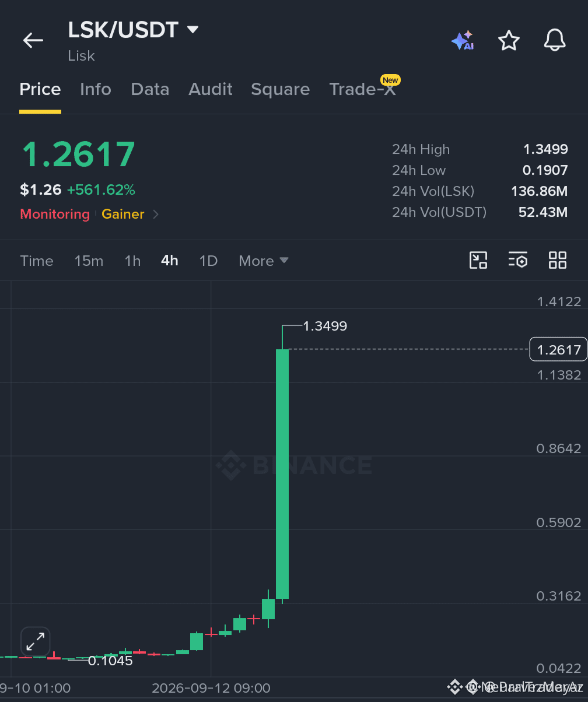Viewport: 588px width, 702px height.
Task: Open the AI assistant sparkle icon
Action: 463,40
